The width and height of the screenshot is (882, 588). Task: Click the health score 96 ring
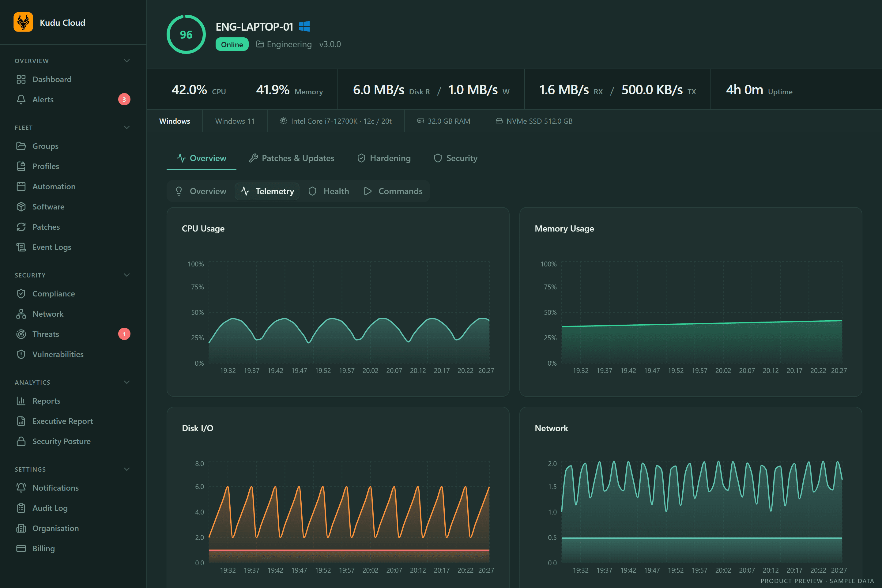coord(186,35)
